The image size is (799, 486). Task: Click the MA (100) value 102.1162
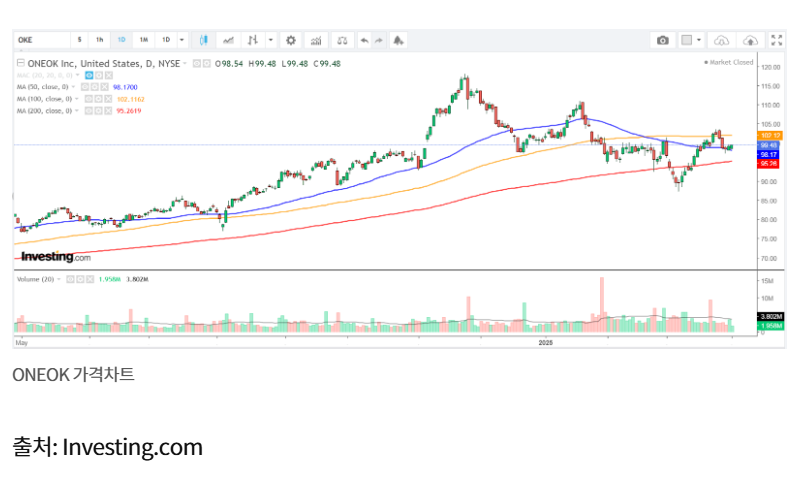coord(130,99)
